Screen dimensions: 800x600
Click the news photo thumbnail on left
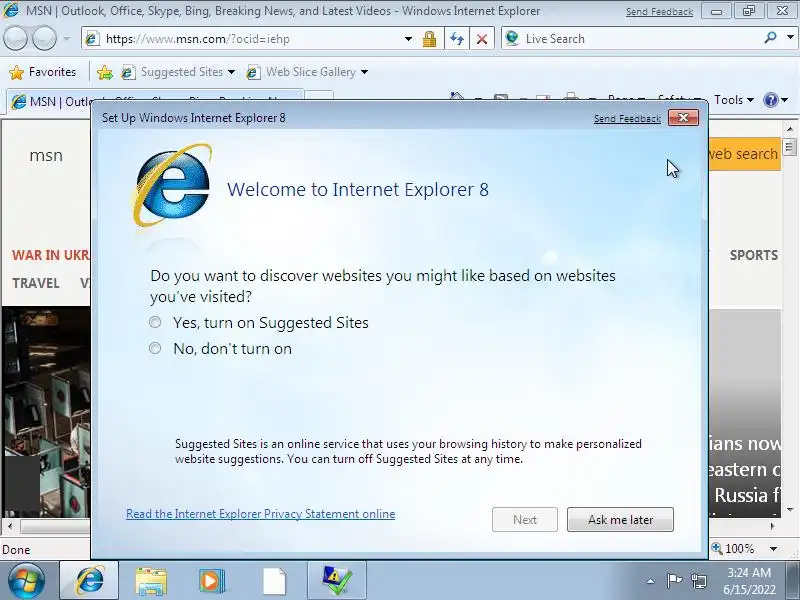coord(46,412)
